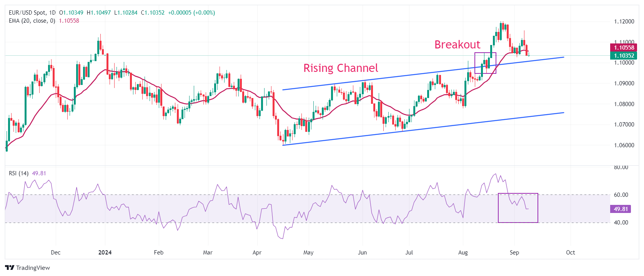Click the 1.12000 price axis level
Viewport: 644px width, 276px height.
pos(624,22)
